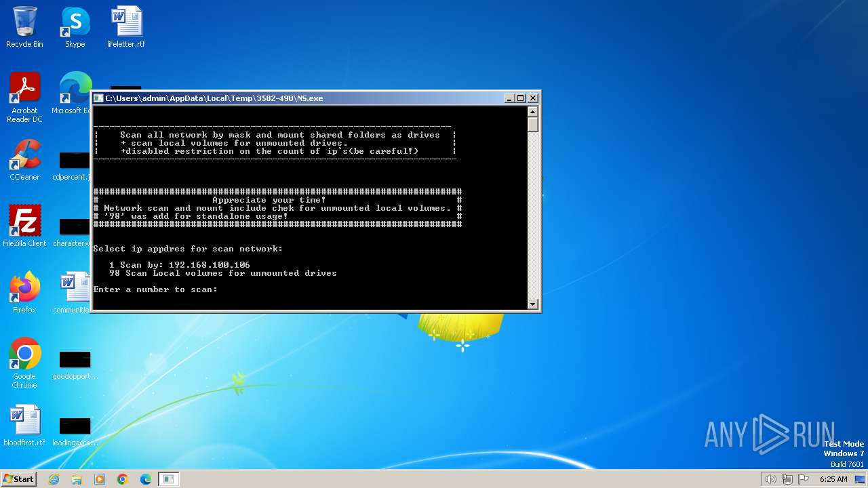
Task: Select the goodopport file icon
Action: click(x=75, y=365)
